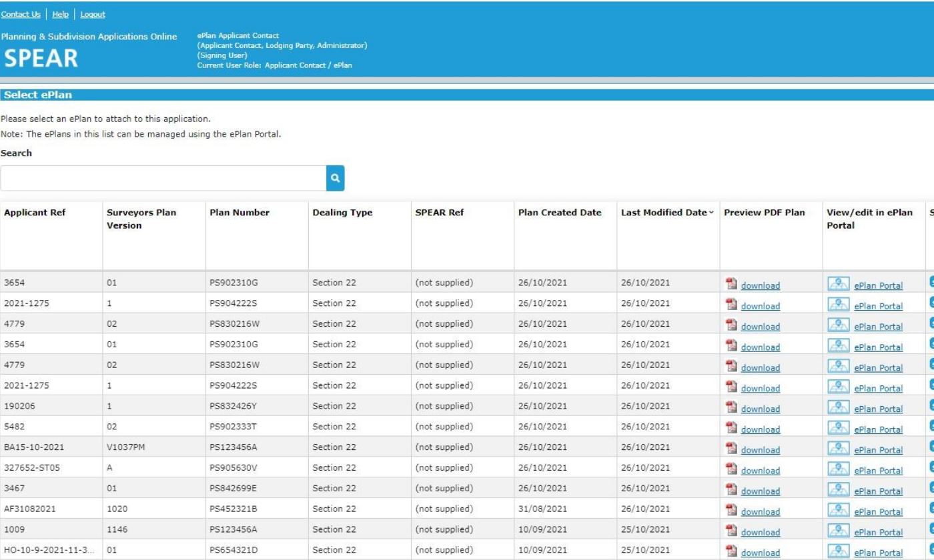
Task: Click the magnifier search button
Action: pyautogui.click(x=336, y=178)
